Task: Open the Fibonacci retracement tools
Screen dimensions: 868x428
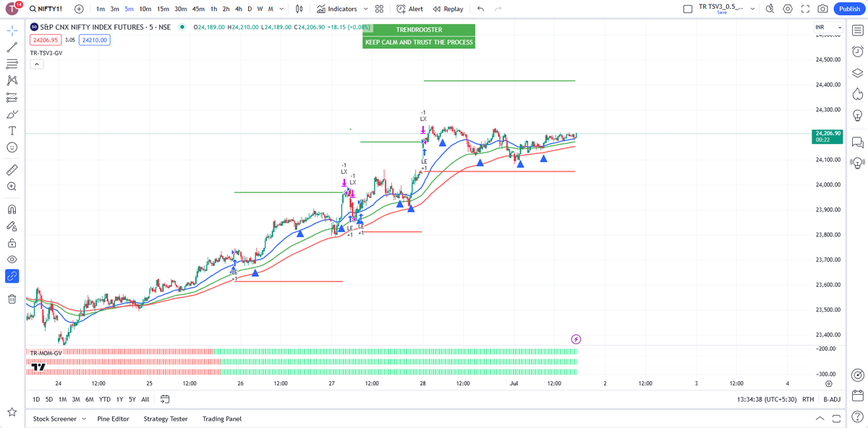Action: coord(12,64)
